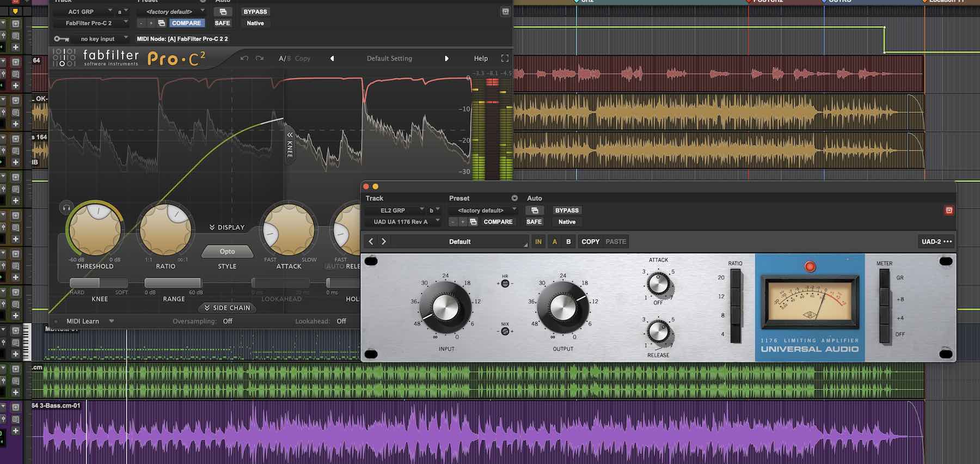Click the RANGE slider in Pro-C 2
The width and height of the screenshot is (980, 464).
[x=173, y=283]
